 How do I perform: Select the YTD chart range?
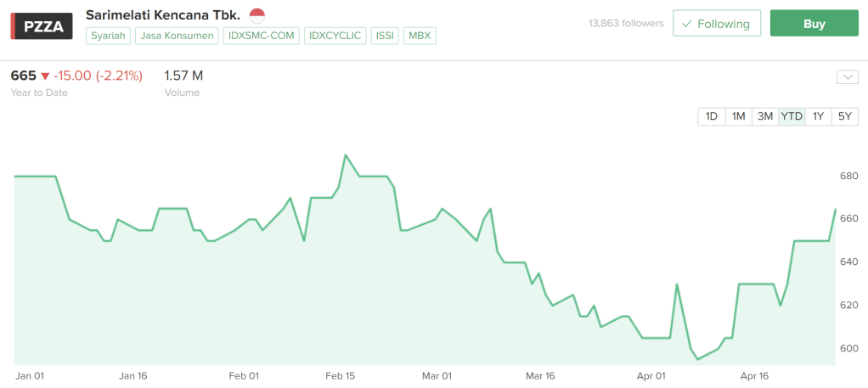point(792,116)
